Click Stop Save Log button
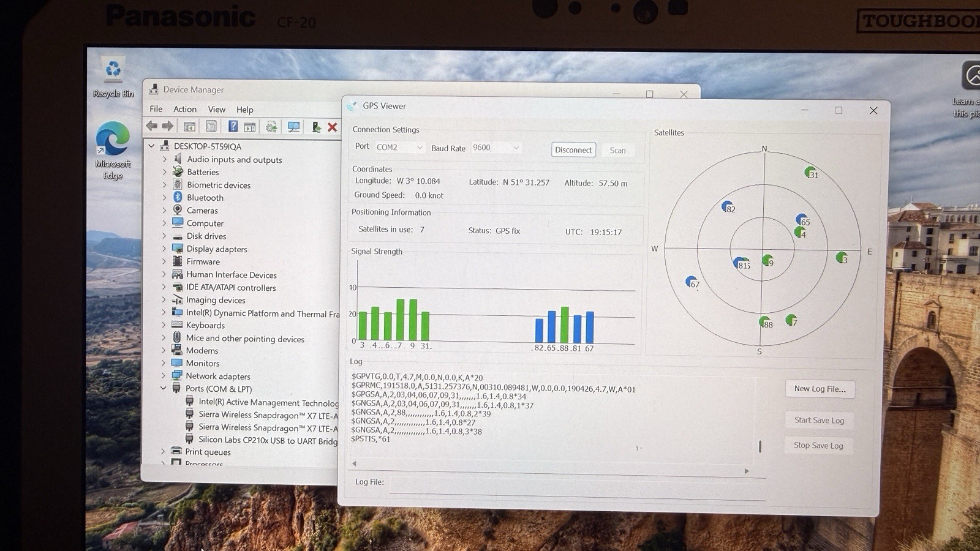Screen dimensions: 980x551 tap(818, 445)
